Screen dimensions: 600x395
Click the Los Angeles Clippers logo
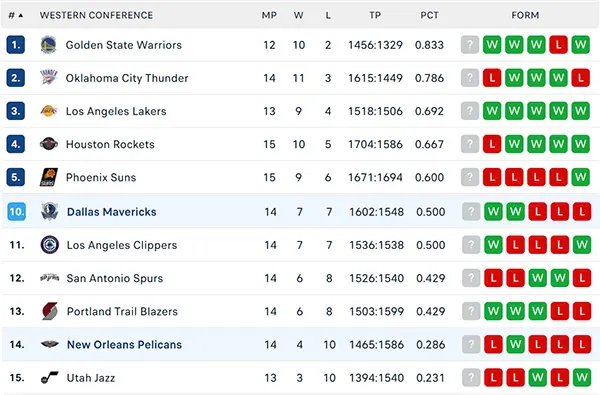pos(50,245)
